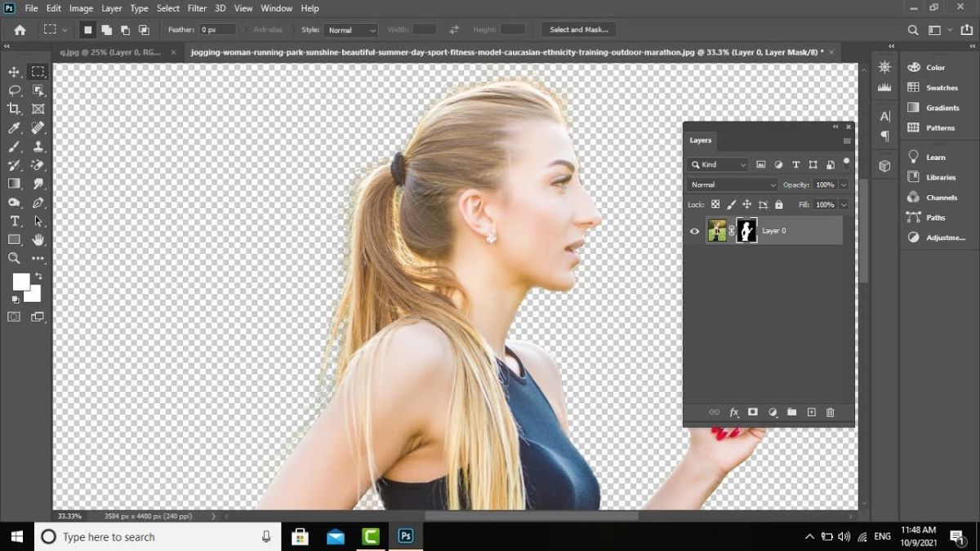The height and width of the screenshot is (551, 980).
Task: Create a new layer with the plus icon
Action: pos(811,413)
